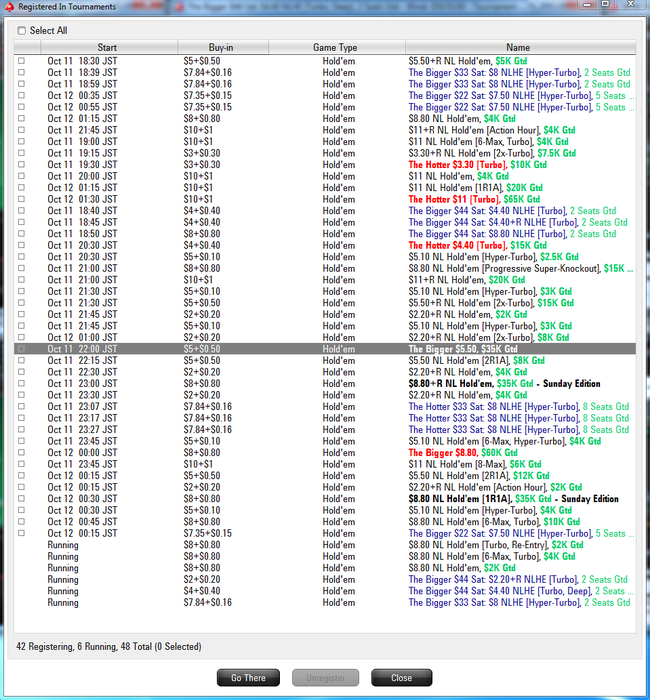Screen dimensions: 650x700
Task: Select '$8.80 NL Hold'em [6-Max, Turbo], $10K Gtd'
Action: 325,522
